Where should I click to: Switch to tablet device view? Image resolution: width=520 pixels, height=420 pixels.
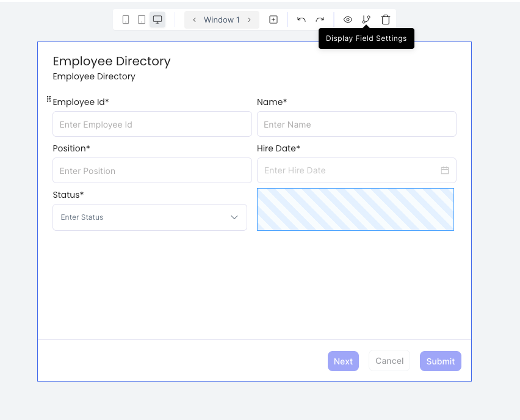(x=142, y=20)
